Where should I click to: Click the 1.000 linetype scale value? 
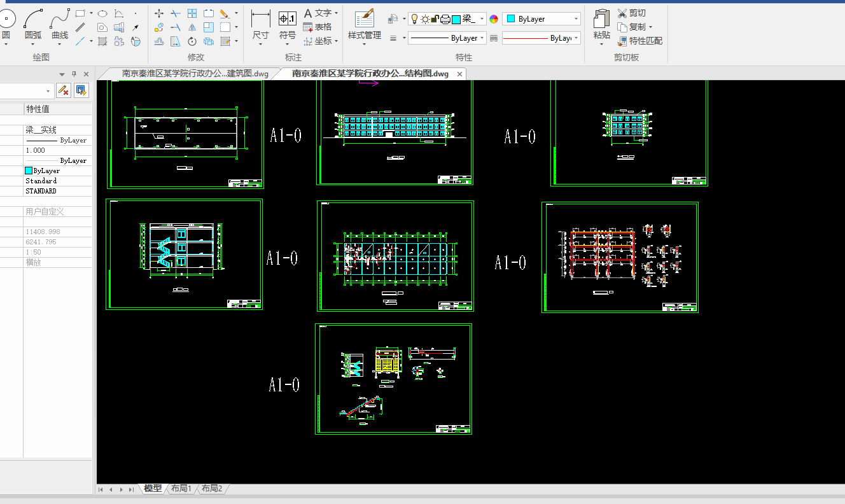coord(59,150)
